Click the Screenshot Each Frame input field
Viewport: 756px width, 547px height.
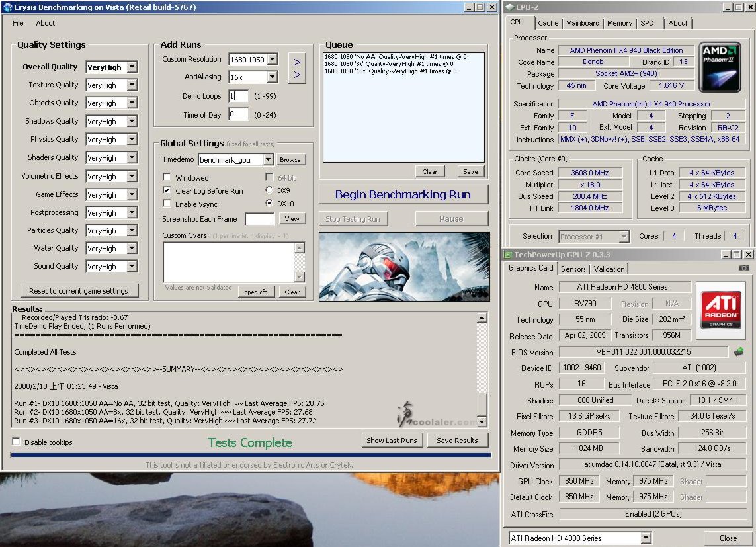259,219
